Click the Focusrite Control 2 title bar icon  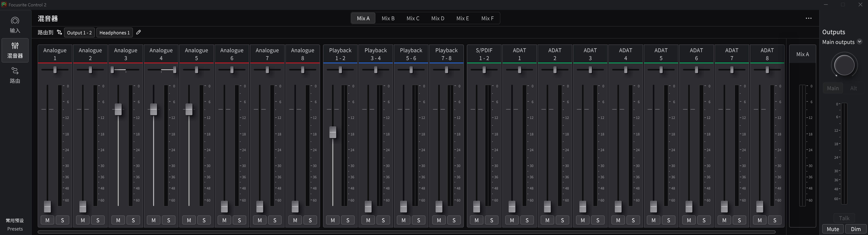[4, 4]
